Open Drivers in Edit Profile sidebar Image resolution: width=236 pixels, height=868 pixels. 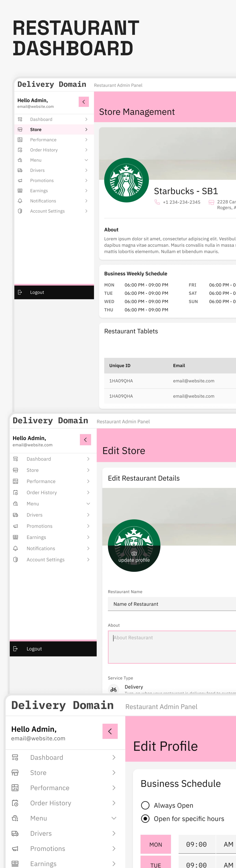pyautogui.click(x=65, y=833)
